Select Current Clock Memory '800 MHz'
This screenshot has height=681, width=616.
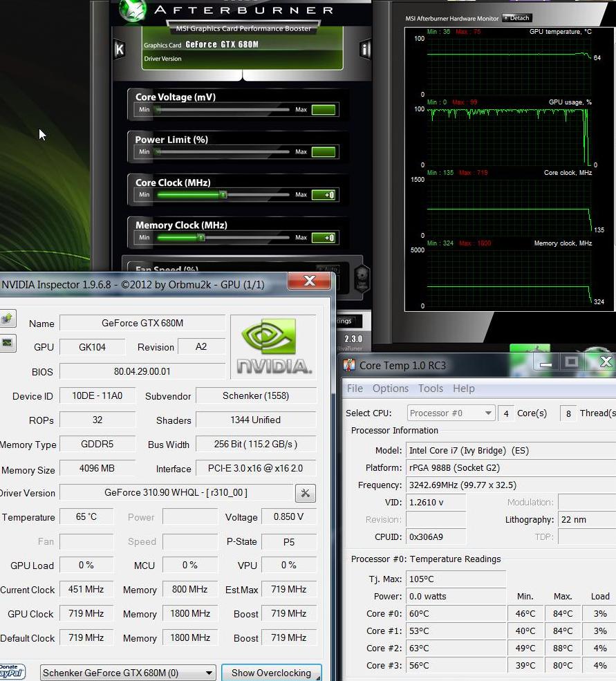pyautogui.click(x=190, y=589)
